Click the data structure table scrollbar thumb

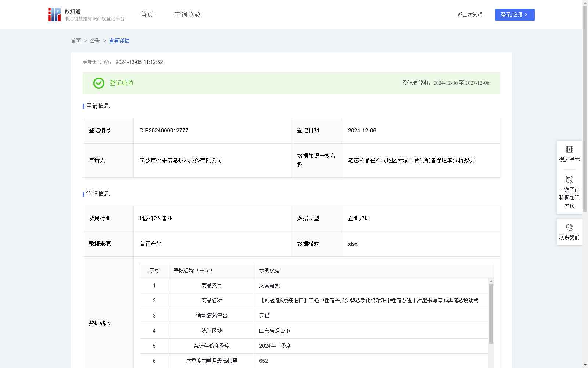click(491, 314)
